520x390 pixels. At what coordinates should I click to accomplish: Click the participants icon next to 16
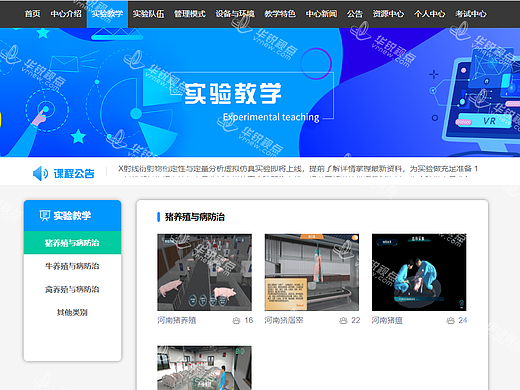[236, 321]
